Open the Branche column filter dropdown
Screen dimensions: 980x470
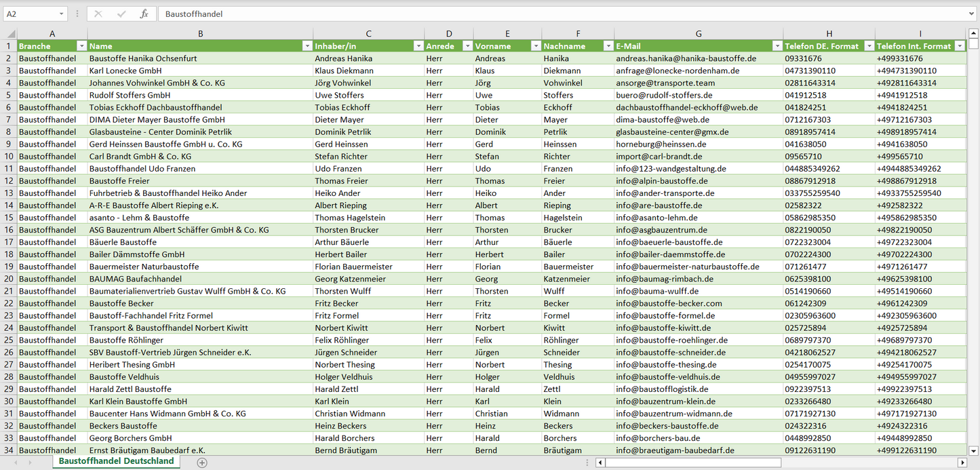click(81, 46)
